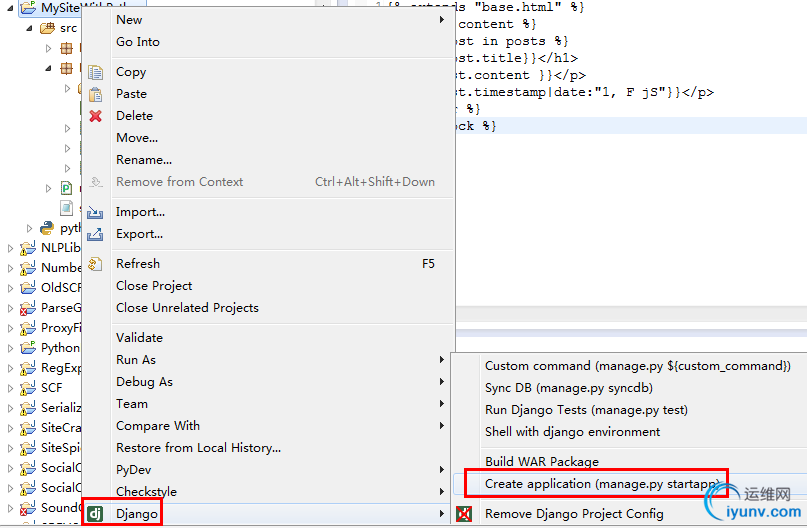This screenshot has height=528, width=807.
Task: Click the ProxyFi project icon
Action: coord(28,328)
